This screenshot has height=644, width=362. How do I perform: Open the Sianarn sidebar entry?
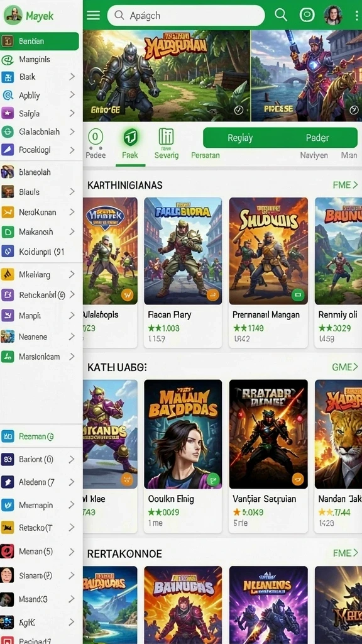[x=41, y=575]
